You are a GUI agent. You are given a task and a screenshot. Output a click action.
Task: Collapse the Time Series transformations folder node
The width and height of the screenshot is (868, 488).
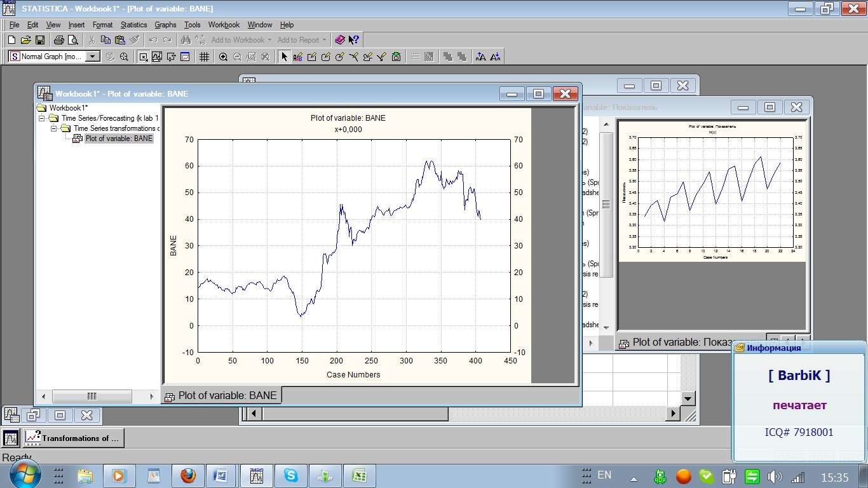point(54,128)
